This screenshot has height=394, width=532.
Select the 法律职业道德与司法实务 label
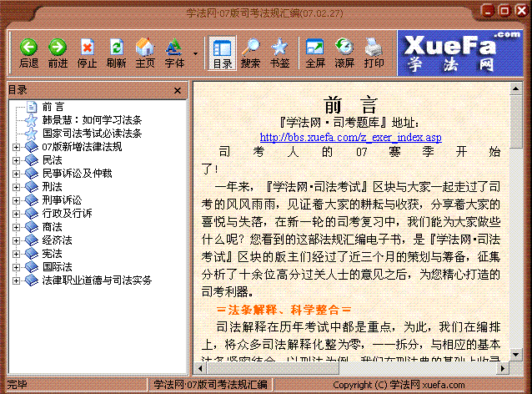(97, 280)
